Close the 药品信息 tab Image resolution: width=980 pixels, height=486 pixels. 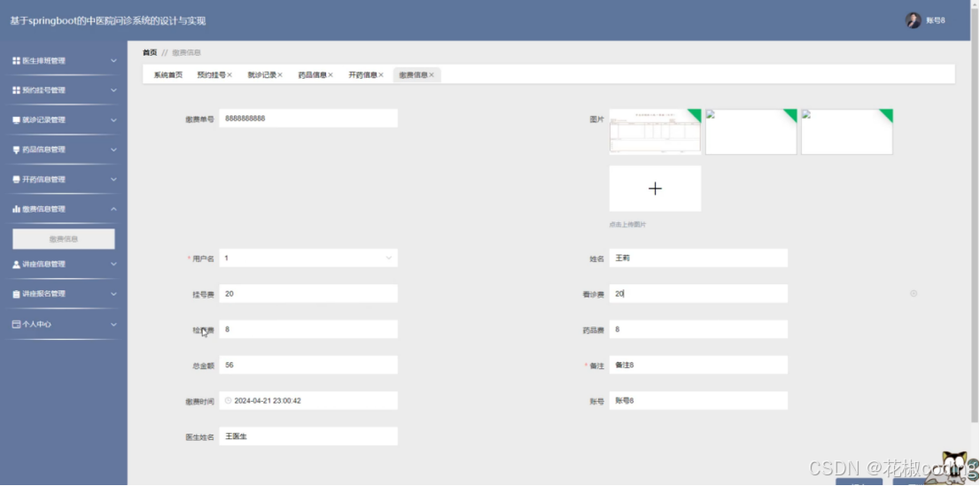coord(331,75)
